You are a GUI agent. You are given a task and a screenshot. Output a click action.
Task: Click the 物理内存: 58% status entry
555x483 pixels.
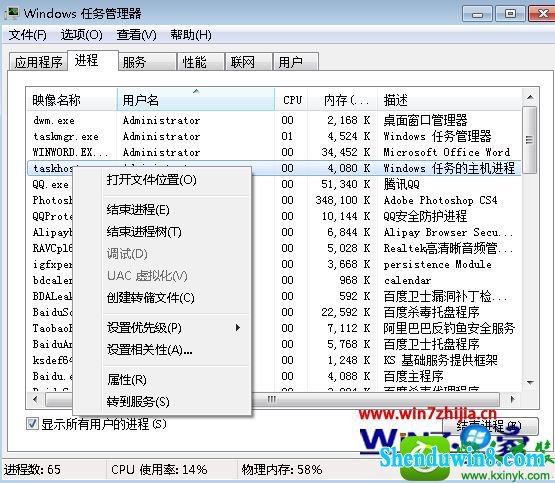pyautogui.click(x=282, y=470)
